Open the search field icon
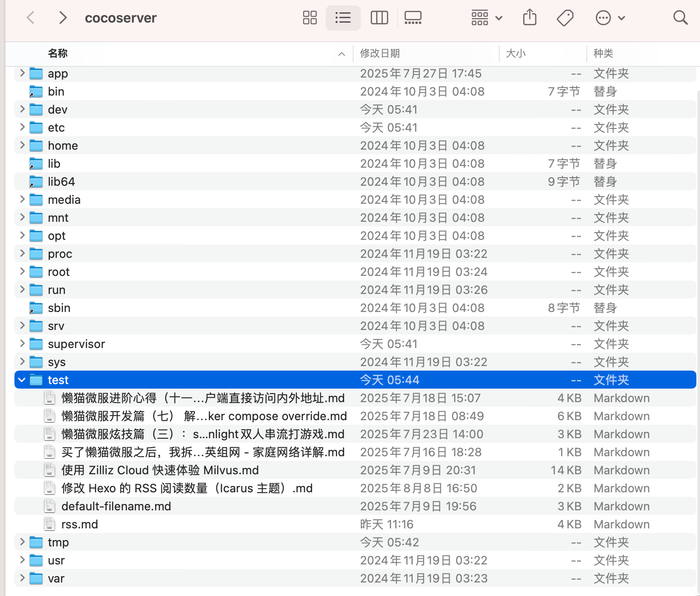This screenshot has height=596, width=700. 680,18
